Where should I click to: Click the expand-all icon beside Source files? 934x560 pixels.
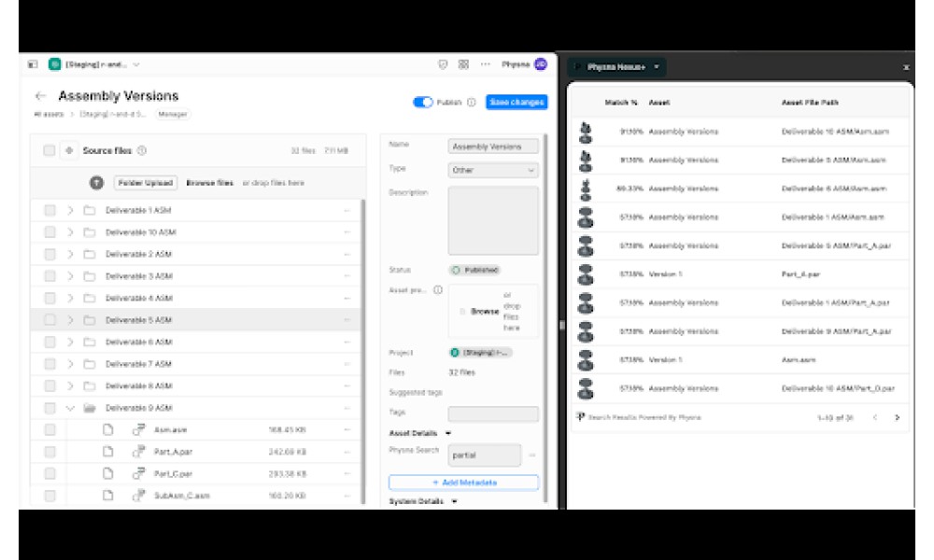69,150
